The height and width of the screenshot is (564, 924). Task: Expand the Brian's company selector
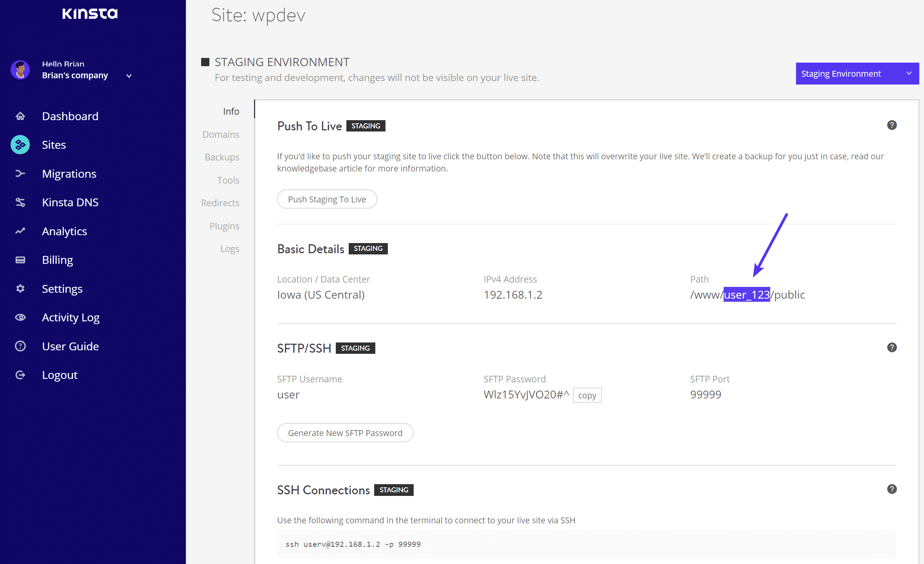point(129,76)
